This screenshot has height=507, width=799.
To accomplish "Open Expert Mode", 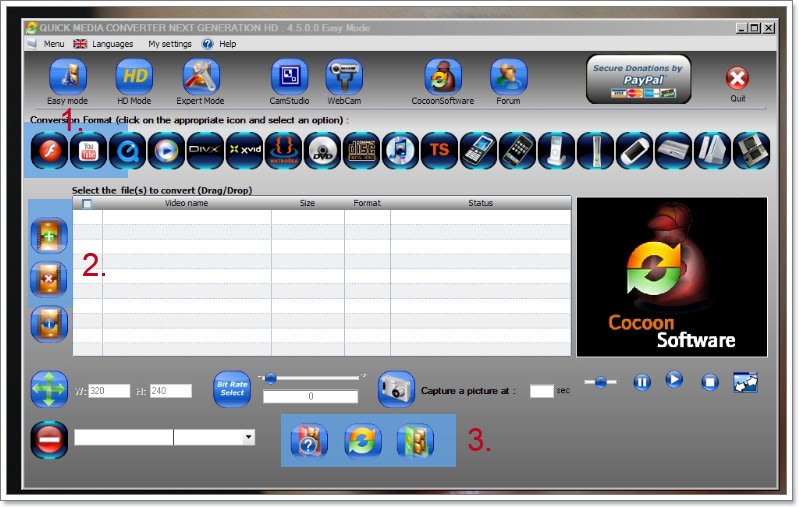I will 201,77.
